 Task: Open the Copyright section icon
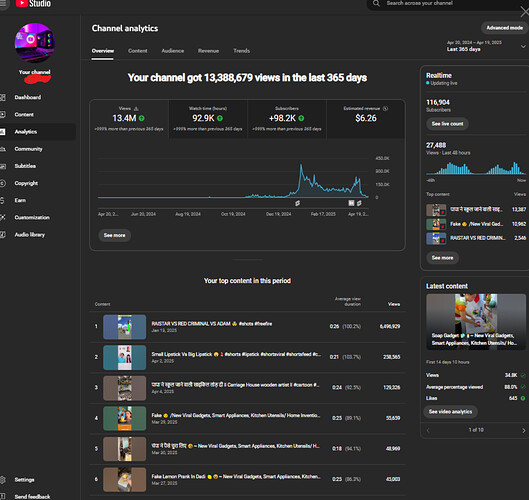click(x=3, y=183)
